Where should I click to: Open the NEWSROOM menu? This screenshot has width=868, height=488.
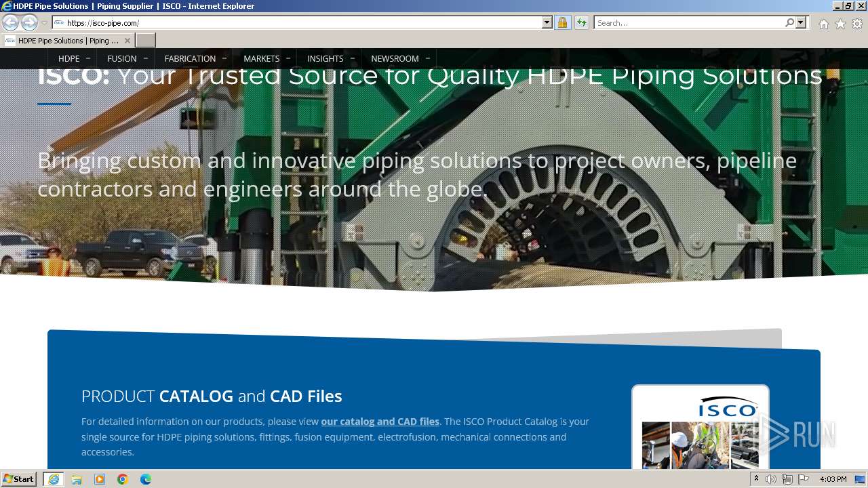pos(395,58)
